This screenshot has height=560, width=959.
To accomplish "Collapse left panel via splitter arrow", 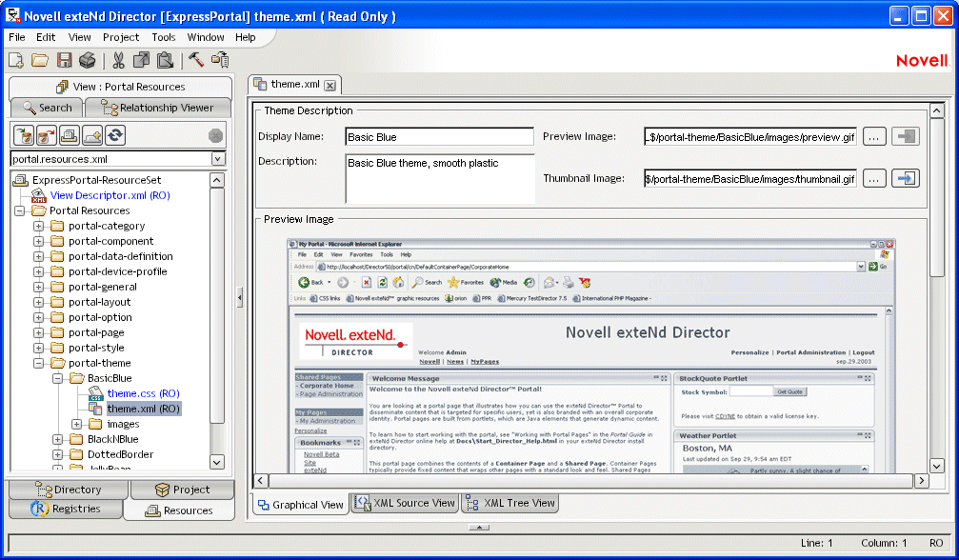I will click(x=240, y=298).
